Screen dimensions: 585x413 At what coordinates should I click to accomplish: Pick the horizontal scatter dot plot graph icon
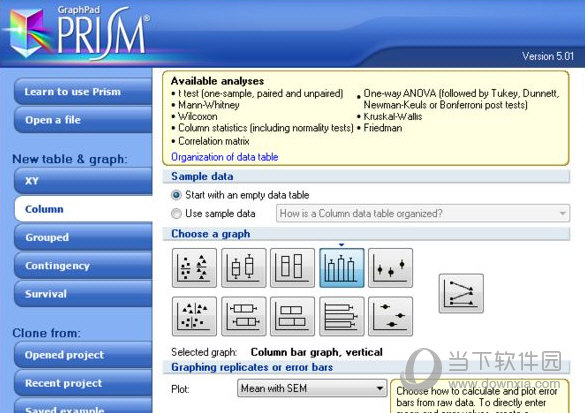[x=194, y=316]
